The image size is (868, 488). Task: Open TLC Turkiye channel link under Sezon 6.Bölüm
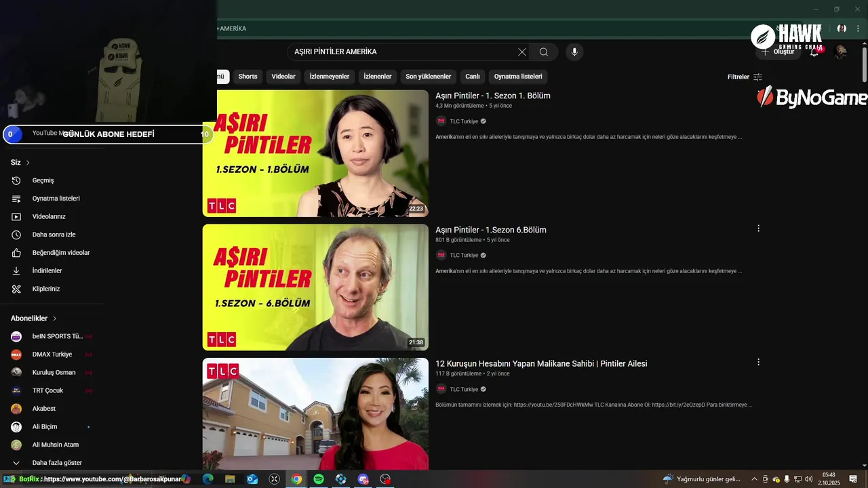coord(464,256)
